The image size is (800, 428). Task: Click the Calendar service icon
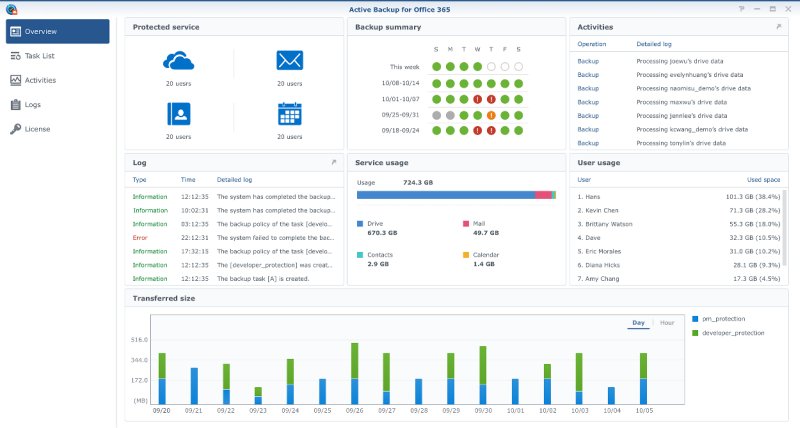point(289,116)
